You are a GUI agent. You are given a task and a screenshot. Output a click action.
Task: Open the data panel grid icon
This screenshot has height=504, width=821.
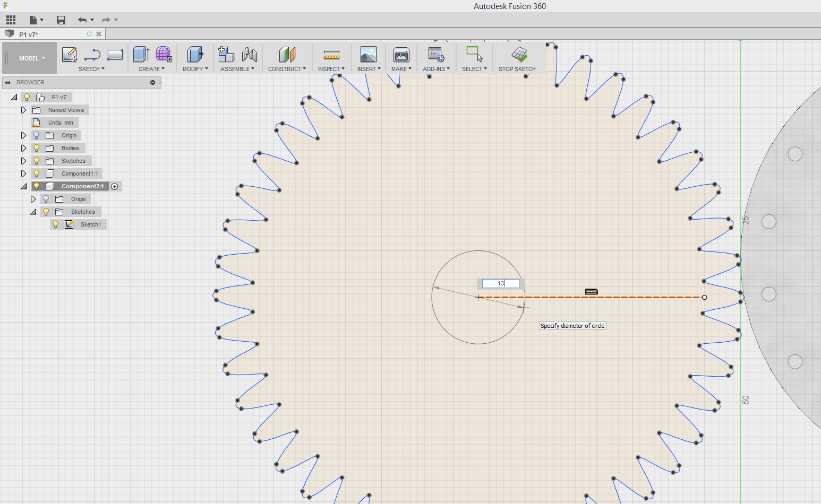(x=11, y=20)
